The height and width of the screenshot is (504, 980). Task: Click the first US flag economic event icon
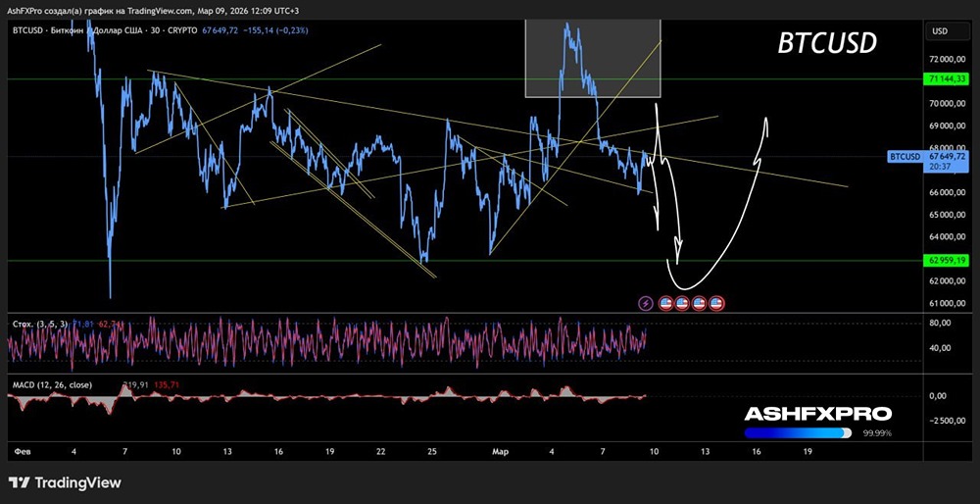coord(665,304)
